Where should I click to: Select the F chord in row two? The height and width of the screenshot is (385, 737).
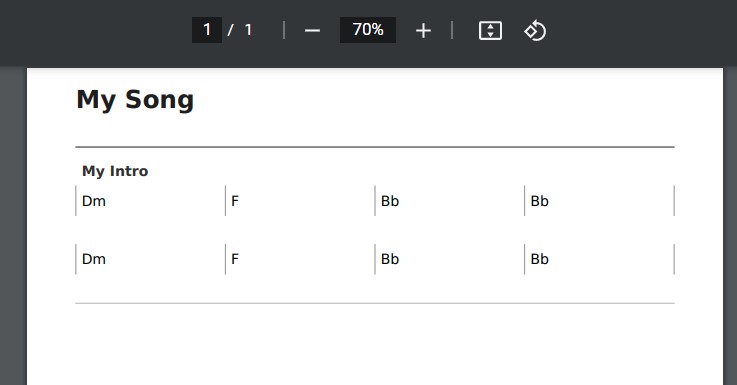click(x=235, y=259)
